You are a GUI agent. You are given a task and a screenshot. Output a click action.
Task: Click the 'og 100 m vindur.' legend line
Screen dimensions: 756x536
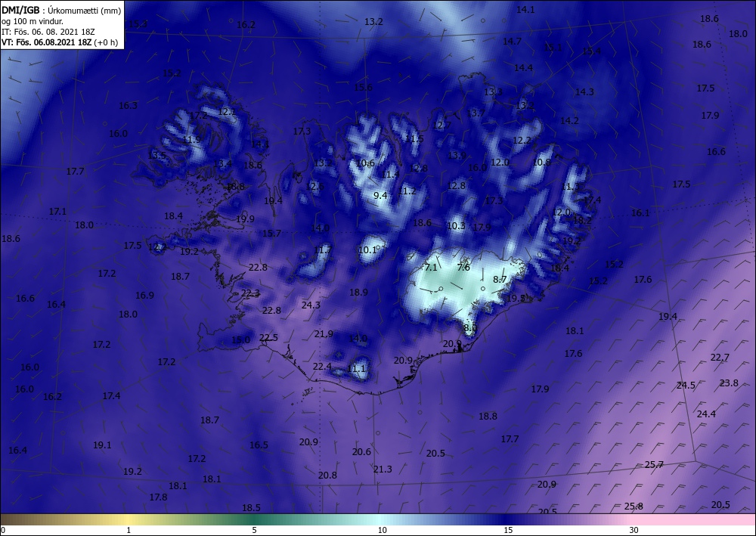33,21
